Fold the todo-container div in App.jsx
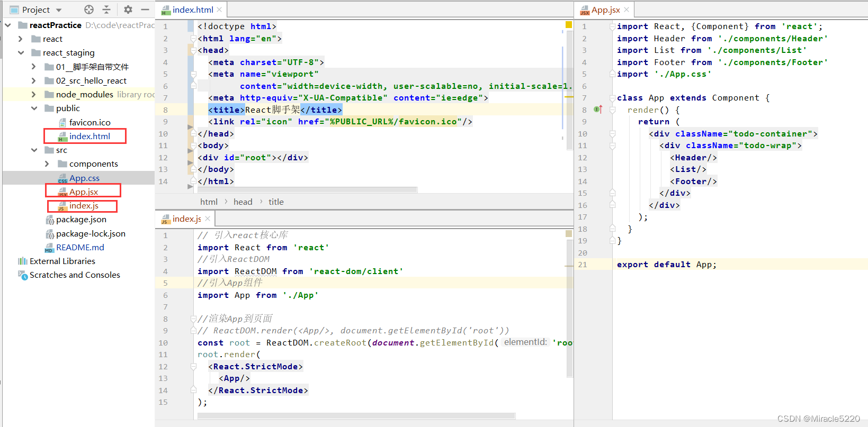 point(612,134)
